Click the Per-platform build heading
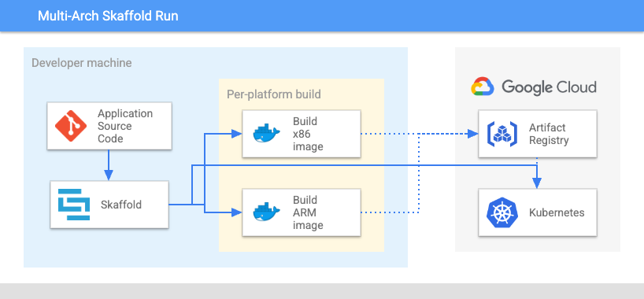Viewport: 644px width, 299px height. pyautogui.click(x=274, y=94)
